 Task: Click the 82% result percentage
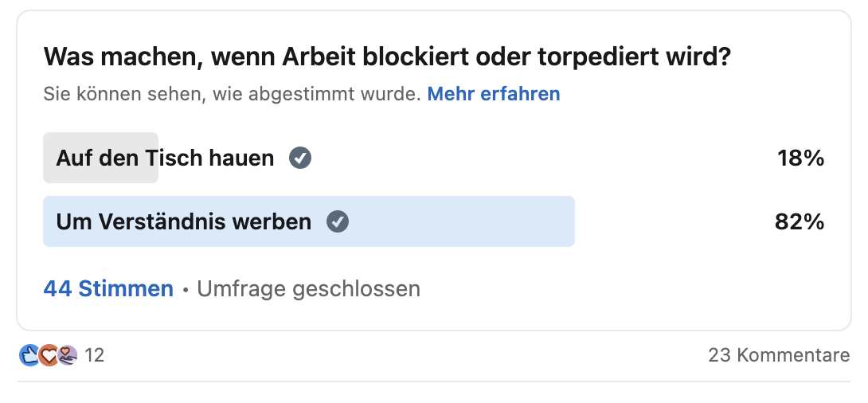pyautogui.click(x=800, y=222)
